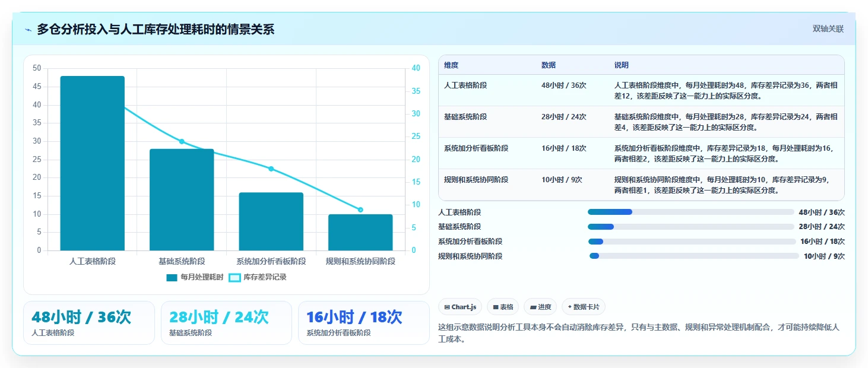Click the small icon inside the 进度 tag
Screen dimensions: 868x368
pyautogui.click(x=533, y=307)
